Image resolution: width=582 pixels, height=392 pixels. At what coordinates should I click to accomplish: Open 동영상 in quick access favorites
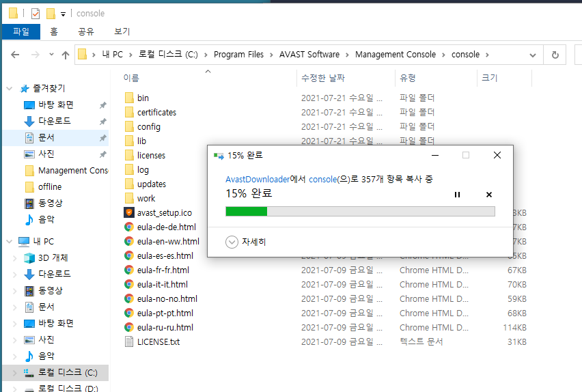tap(51, 203)
